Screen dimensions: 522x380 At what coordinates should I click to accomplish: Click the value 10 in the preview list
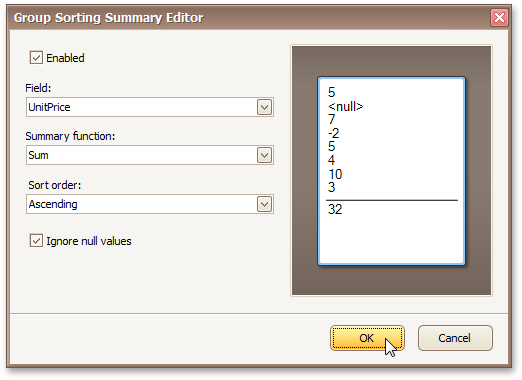[x=335, y=174]
